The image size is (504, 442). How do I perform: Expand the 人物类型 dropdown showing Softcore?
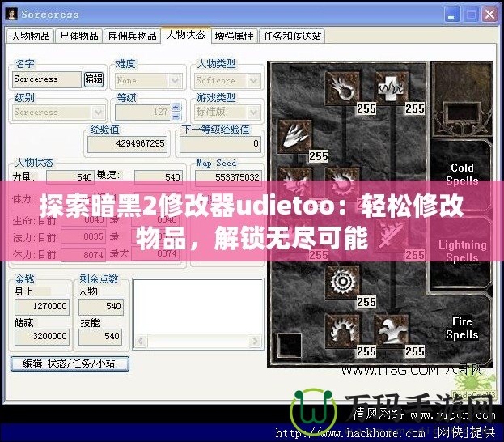tap(227, 80)
